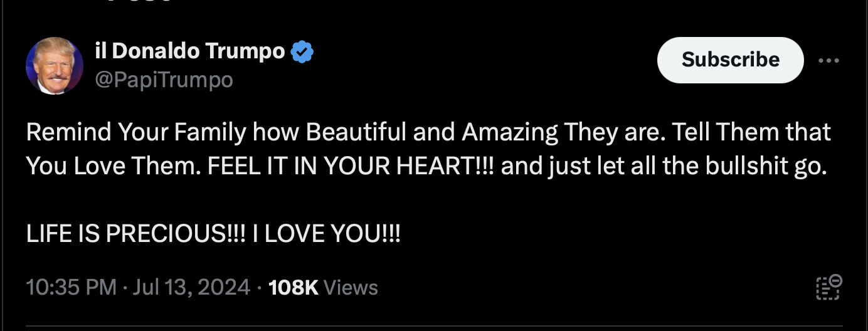Screen dimensions: 868x331
Task: Open the il Donaldo Trumpo display name
Action: coord(190,51)
